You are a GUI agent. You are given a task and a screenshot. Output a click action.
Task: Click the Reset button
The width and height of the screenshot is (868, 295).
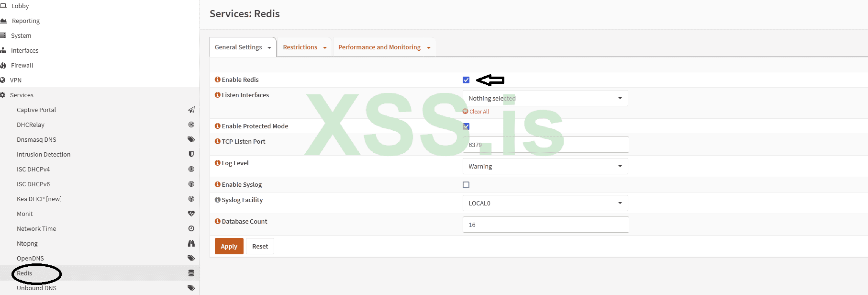pos(260,246)
